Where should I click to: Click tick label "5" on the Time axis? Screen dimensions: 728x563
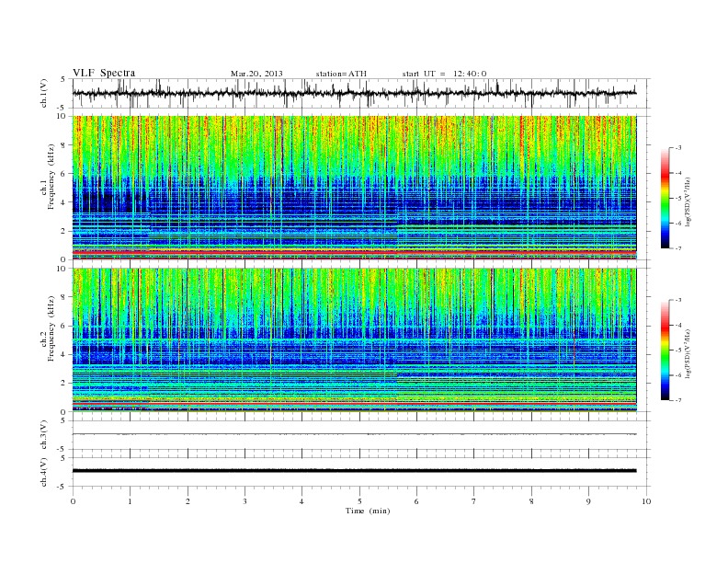coord(359,501)
